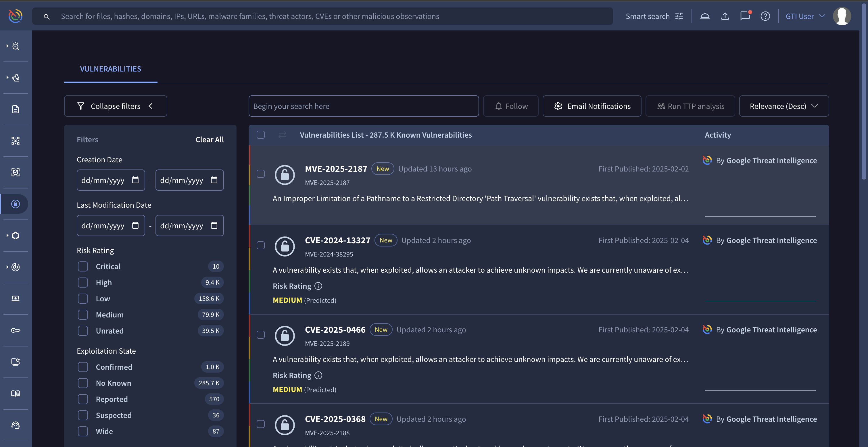Open MVE-2025-2187 vulnerability title
Image resolution: width=868 pixels, height=447 pixels.
pyautogui.click(x=336, y=169)
